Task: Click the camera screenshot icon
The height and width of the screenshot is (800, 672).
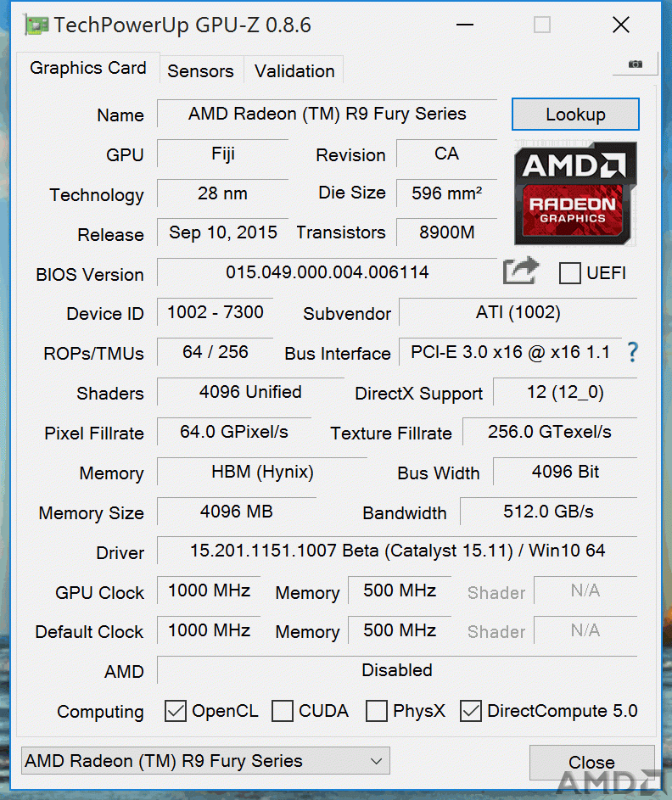Action: (x=635, y=64)
